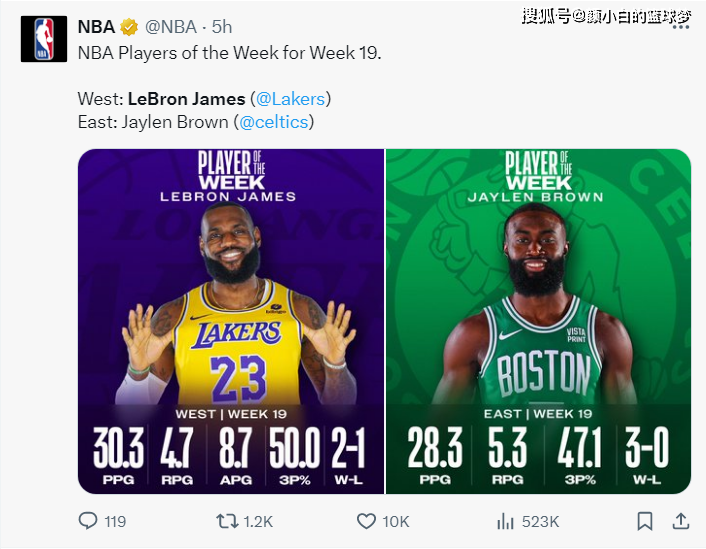The height and width of the screenshot is (549, 706).
Task: Open the LeBron James Player of Week image
Action: (x=231, y=320)
